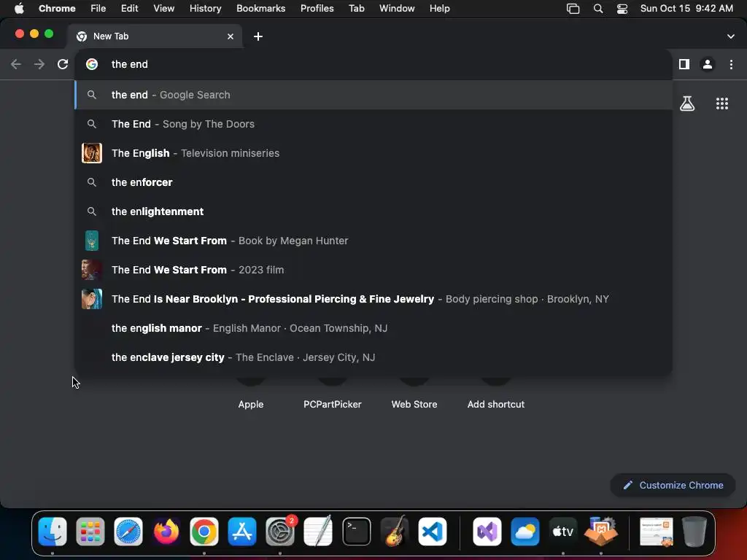Open Terminal from the Dock
Viewport: 747px width, 560px height.
pos(356,532)
